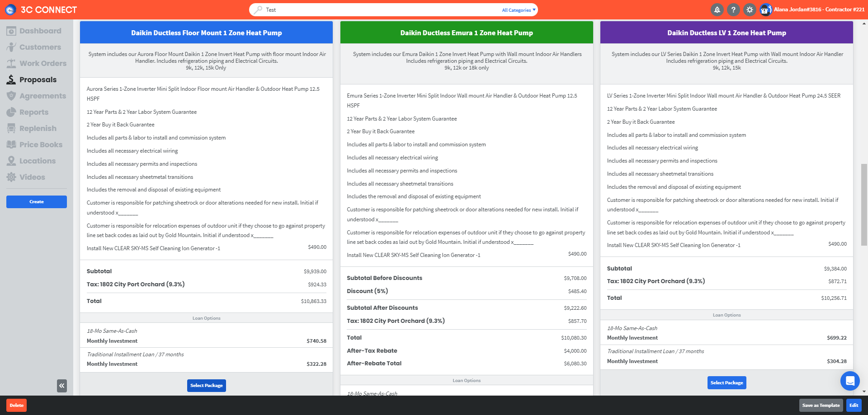The image size is (868, 415).
Task: Click the red Delete button
Action: click(x=16, y=405)
